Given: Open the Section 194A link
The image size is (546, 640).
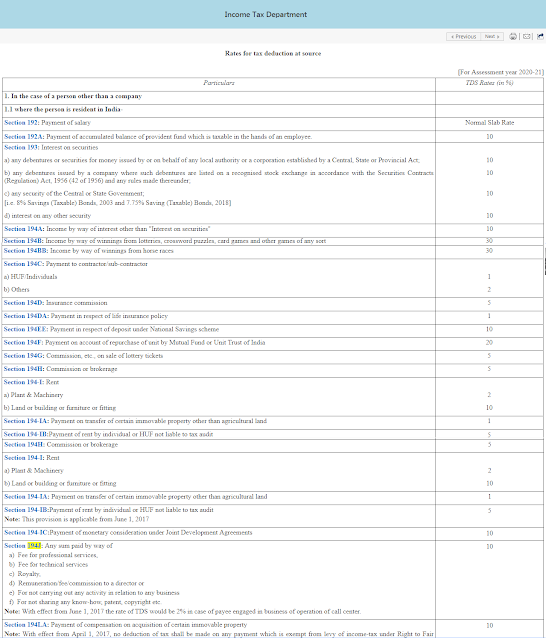Looking at the screenshot, I should (24, 229).
